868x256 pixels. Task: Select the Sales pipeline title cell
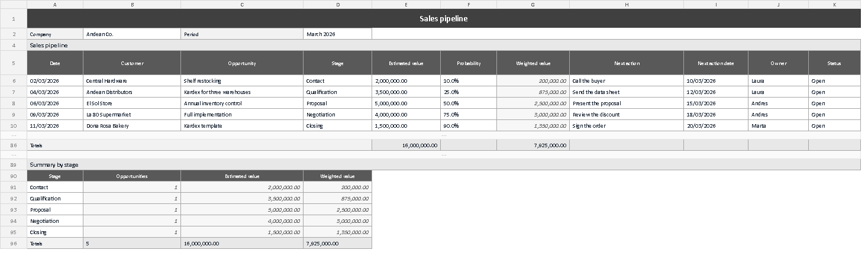(444, 18)
